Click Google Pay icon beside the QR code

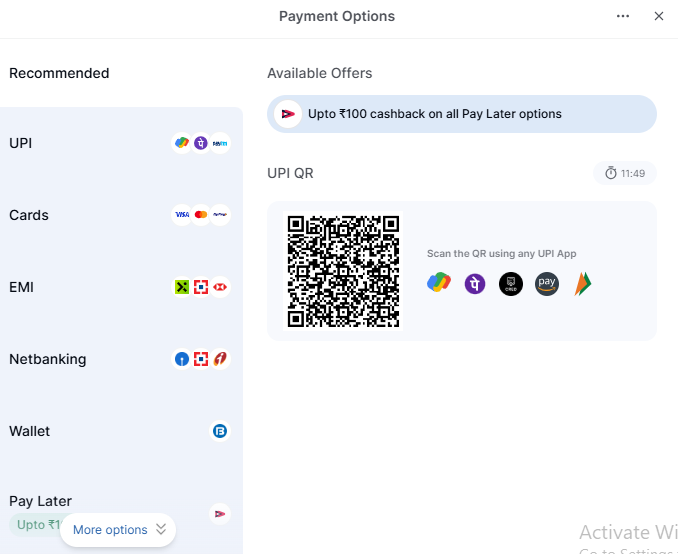click(439, 283)
